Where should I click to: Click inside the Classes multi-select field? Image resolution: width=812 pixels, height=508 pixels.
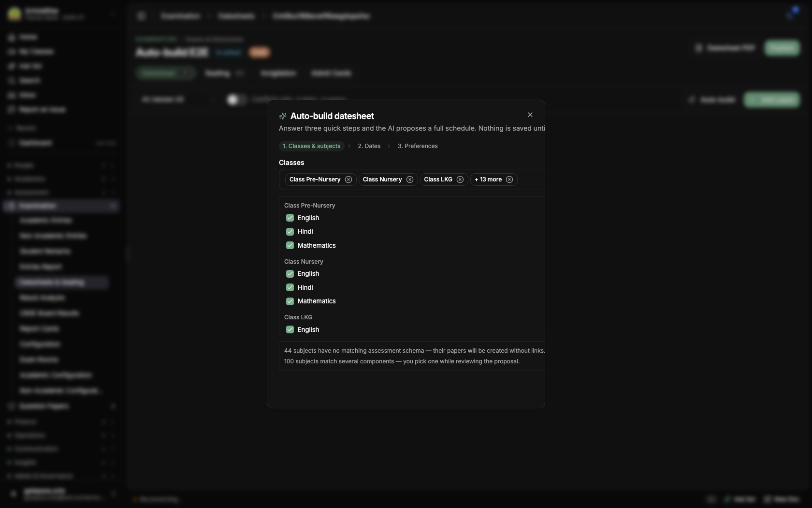pos(412,179)
